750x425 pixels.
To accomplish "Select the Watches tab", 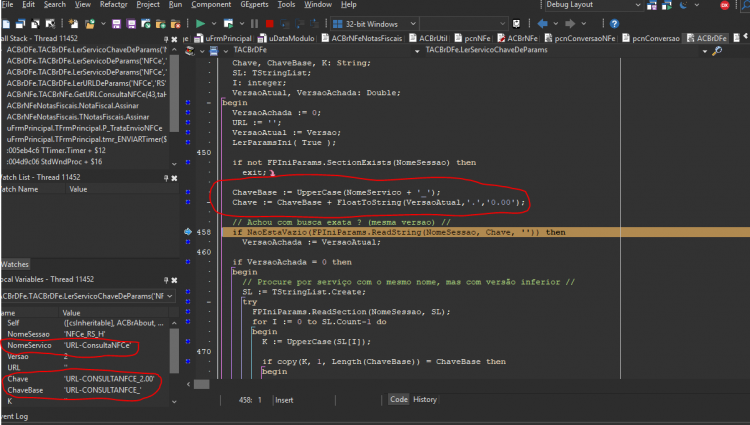I will 15,264.
